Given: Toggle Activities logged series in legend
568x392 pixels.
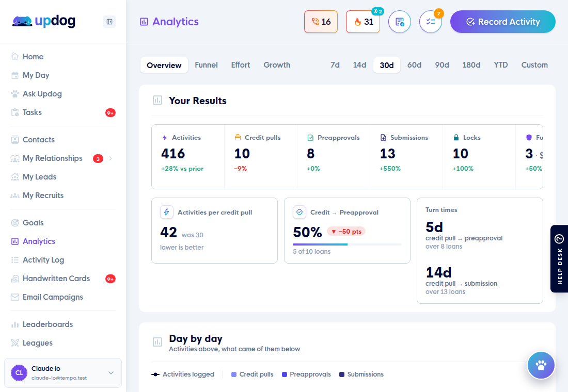Looking at the screenshot, I should [183, 374].
